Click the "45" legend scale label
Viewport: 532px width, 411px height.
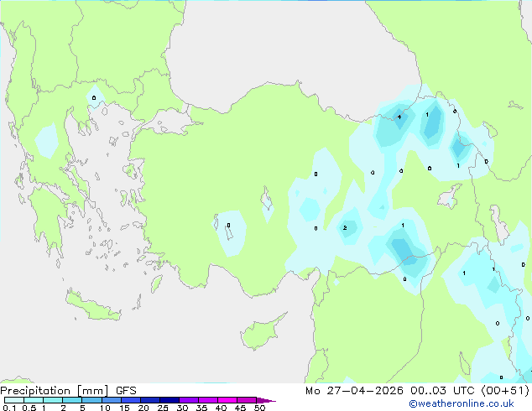pos(240,408)
